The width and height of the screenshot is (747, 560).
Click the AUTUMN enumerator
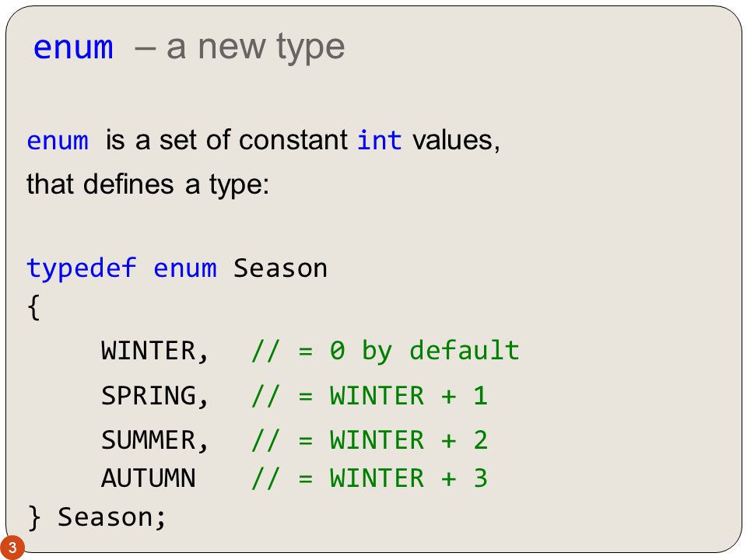point(148,478)
